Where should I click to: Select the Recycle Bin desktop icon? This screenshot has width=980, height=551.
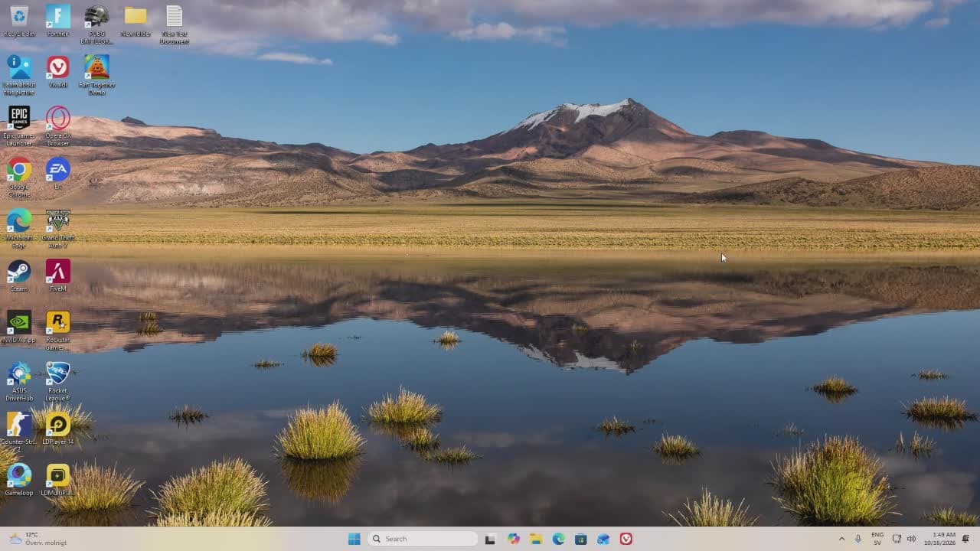(19, 21)
